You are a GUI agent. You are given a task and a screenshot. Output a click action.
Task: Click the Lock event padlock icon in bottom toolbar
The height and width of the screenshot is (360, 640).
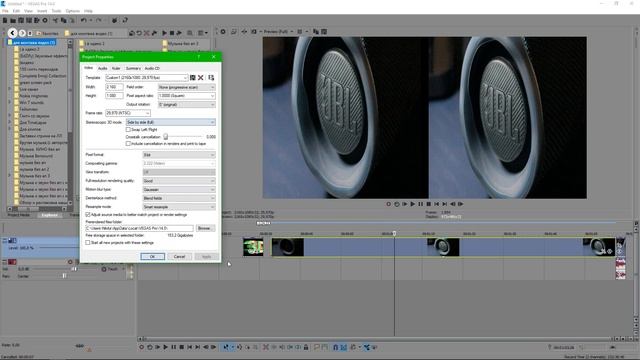coord(306,347)
